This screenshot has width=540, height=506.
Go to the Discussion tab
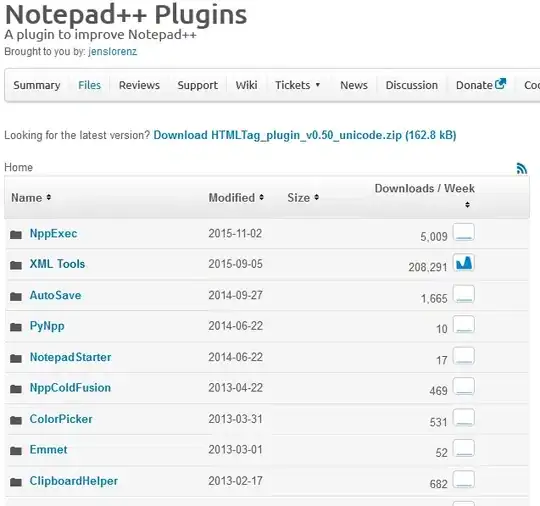coord(412,85)
